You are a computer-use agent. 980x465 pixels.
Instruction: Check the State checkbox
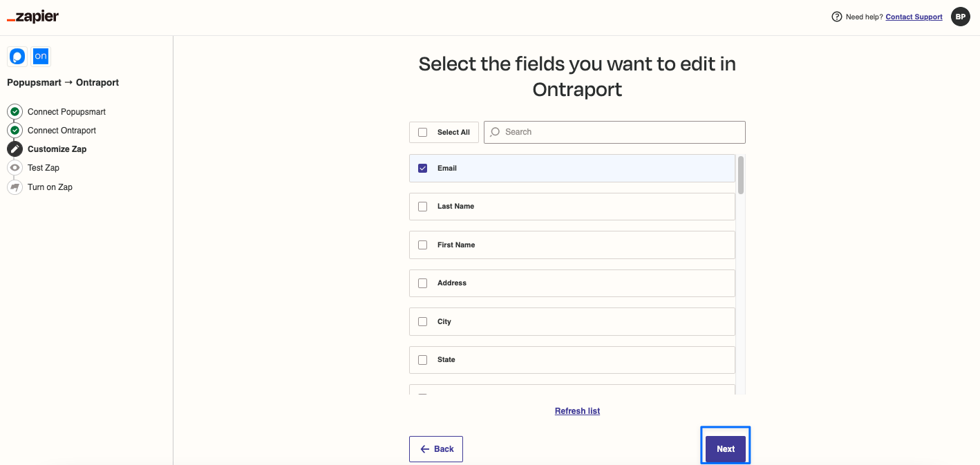tap(423, 359)
